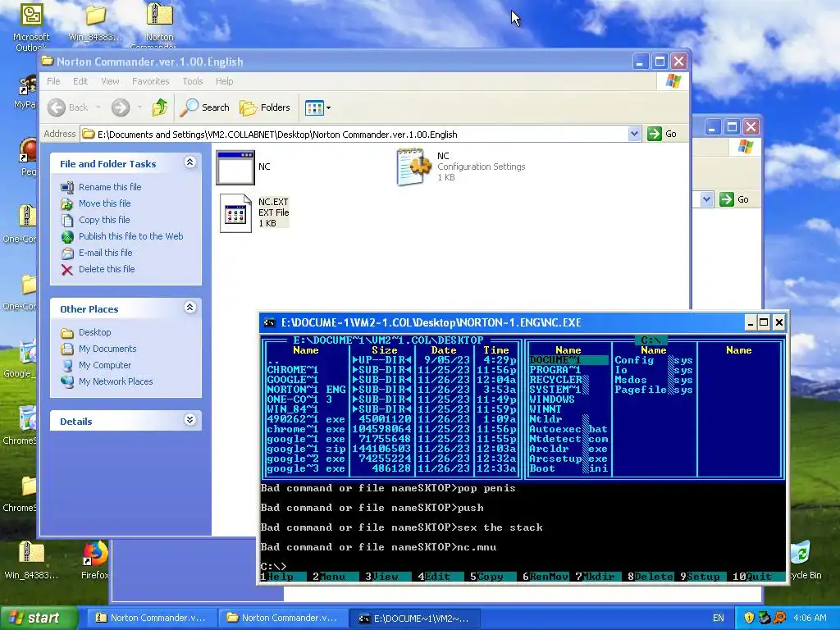The height and width of the screenshot is (630, 840).
Task: Open the Forward history dropdown arrow
Action: pos(139,107)
